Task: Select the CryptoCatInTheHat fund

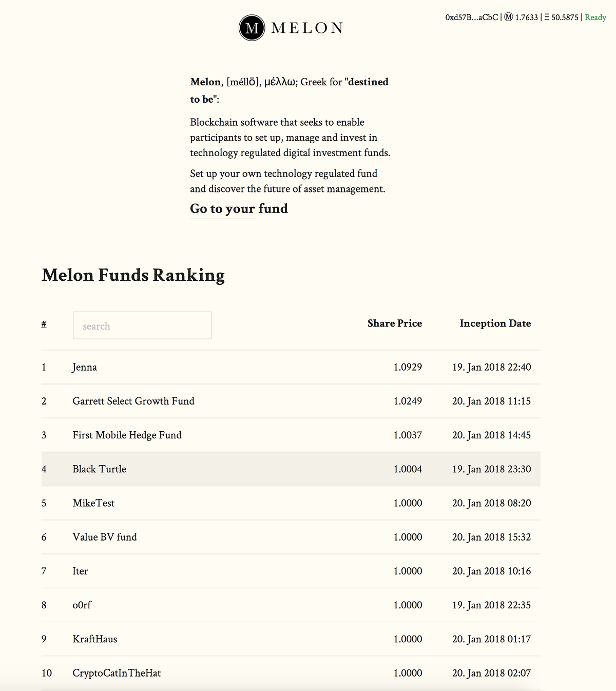Action: (x=117, y=673)
